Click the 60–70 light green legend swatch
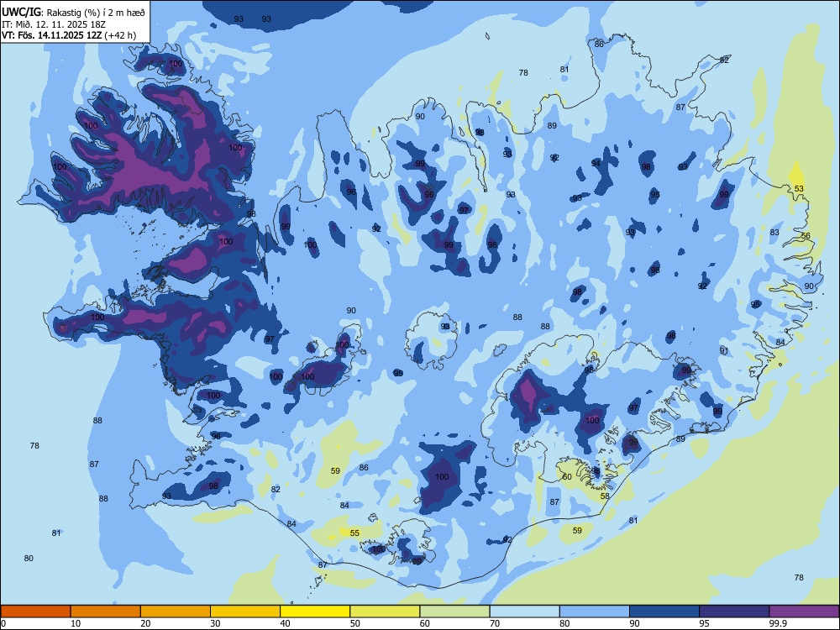The height and width of the screenshot is (630, 840). coord(454,612)
